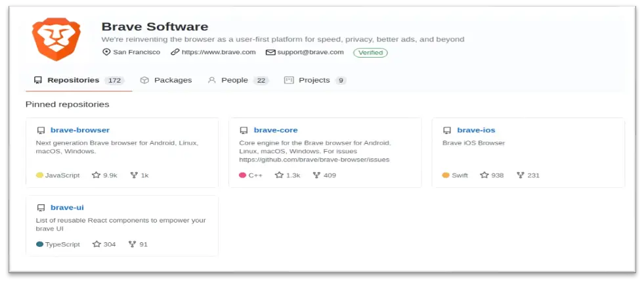The height and width of the screenshot is (283, 644).
Task: Open the Repositories tab
Action: tap(73, 80)
